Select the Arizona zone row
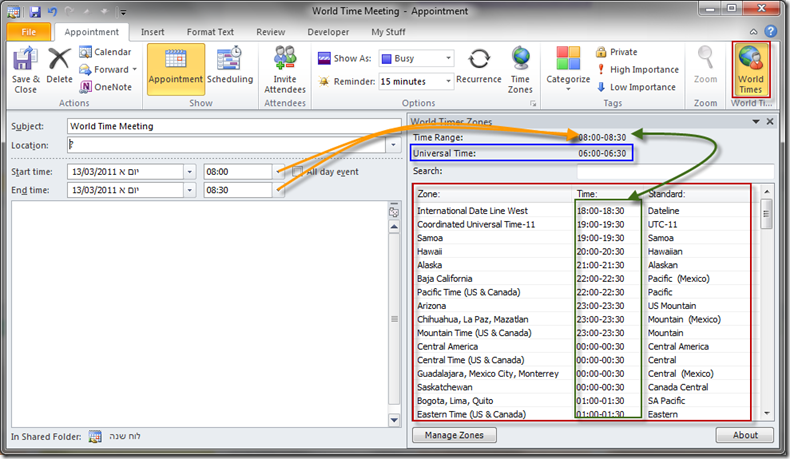Image resolution: width=790 pixels, height=459 pixels. click(x=582, y=306)
